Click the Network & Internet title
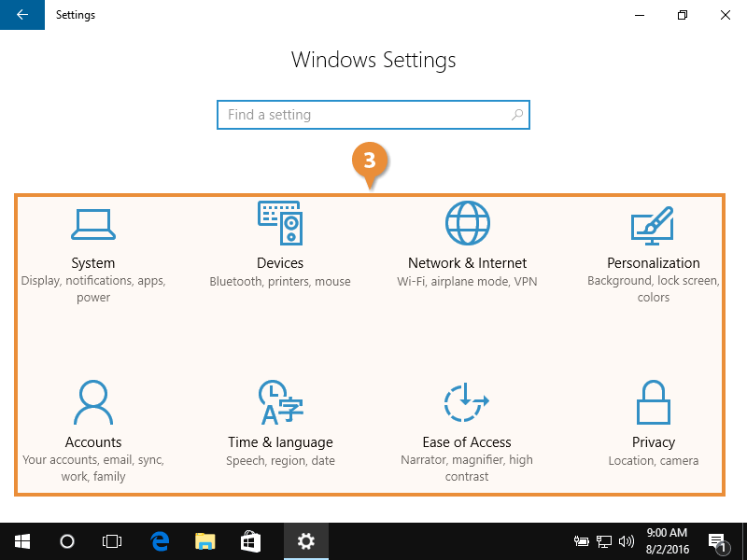The height and width of the screenshot is (560, 747). [468, 263]
